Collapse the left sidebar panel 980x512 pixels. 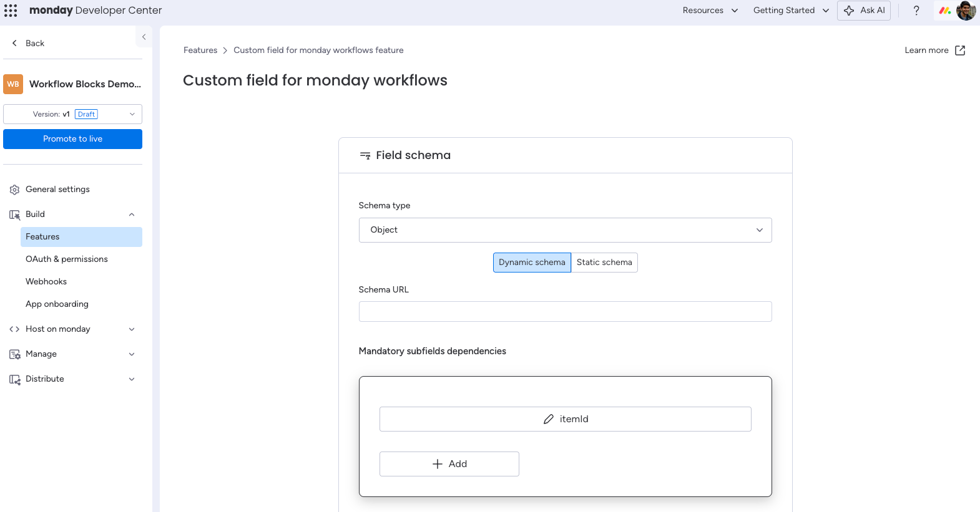(x=144, y=37)
